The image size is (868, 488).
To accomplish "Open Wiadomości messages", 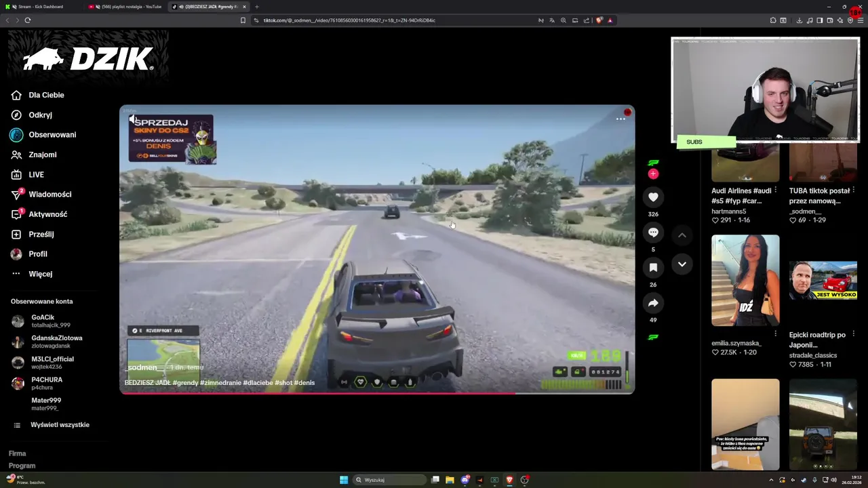I will pos(41,195).
